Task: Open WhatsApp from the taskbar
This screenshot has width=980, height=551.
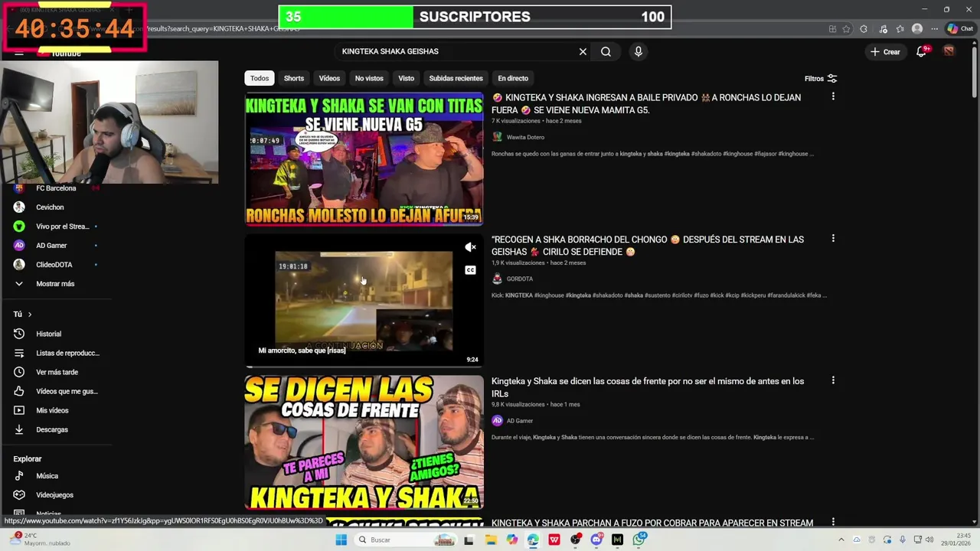Action: click(639, 540)
